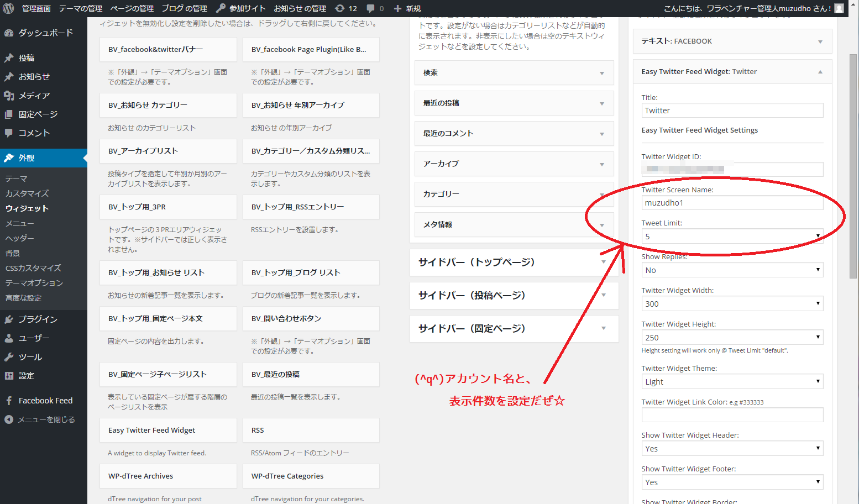Open Show Twitter Widget Header dropdown
This screenshot has width=859, height=504.
[x=732, y=448]
